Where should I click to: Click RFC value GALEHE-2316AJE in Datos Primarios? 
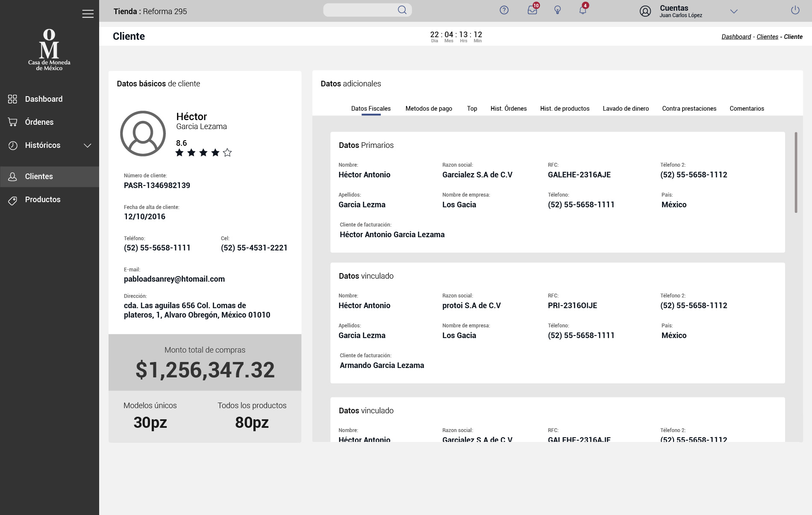pos(579,175)
